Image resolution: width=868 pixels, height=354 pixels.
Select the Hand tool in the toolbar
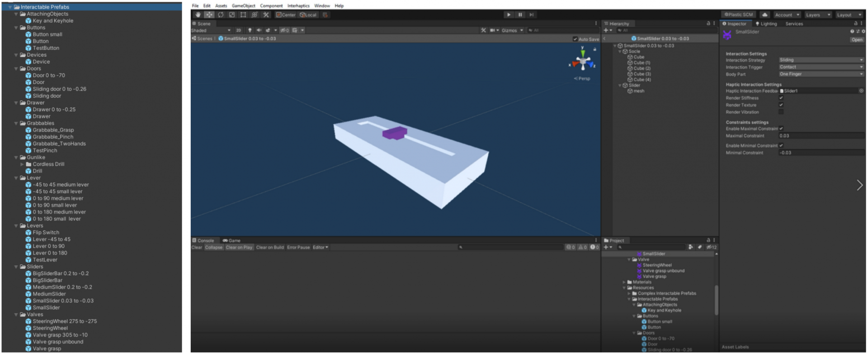point(198,15)
